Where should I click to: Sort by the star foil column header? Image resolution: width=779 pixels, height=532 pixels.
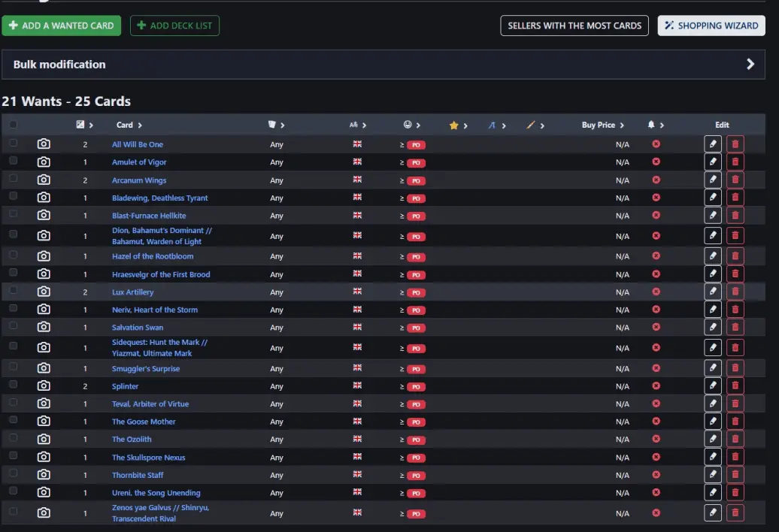tap(458, 125)
